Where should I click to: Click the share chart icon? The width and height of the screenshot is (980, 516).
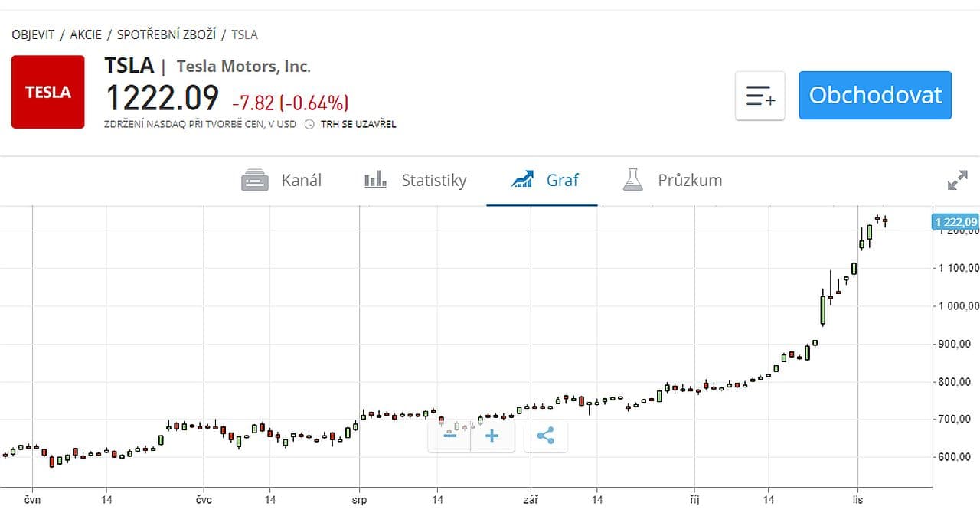545,436
